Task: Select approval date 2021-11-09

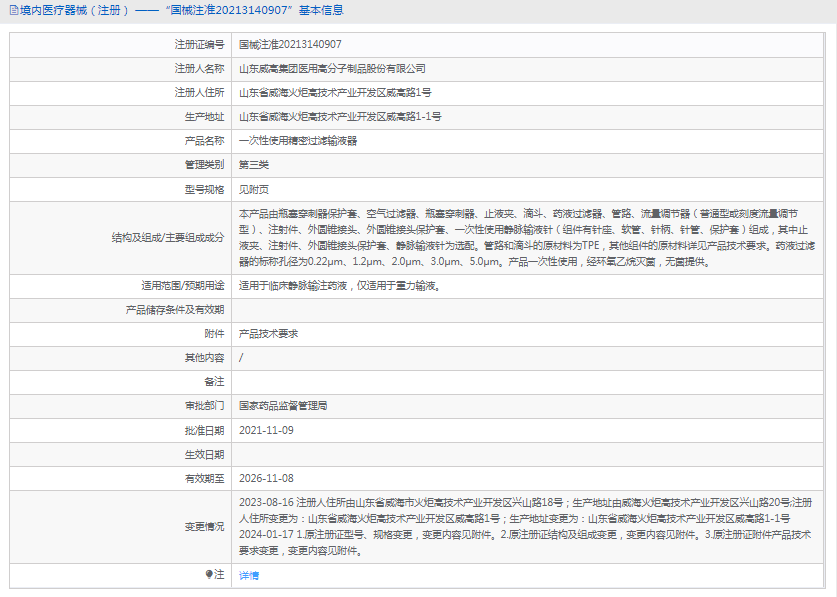Action: [x=266, y=430]
